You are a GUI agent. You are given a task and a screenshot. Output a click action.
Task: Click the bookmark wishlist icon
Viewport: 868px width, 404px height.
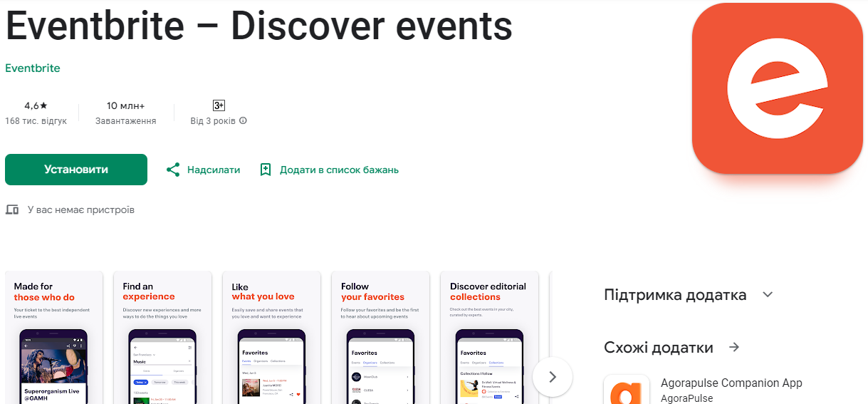266,170
